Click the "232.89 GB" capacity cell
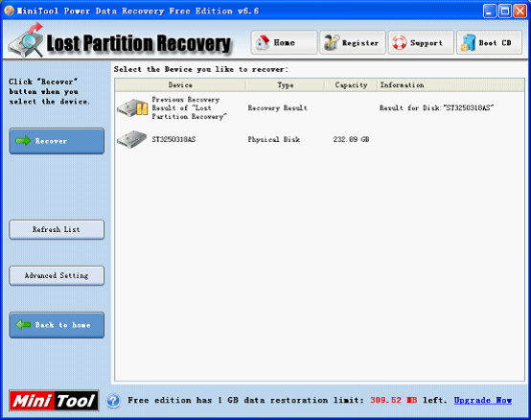The width and height of the screenshot is (531, 420). [351, 139]
